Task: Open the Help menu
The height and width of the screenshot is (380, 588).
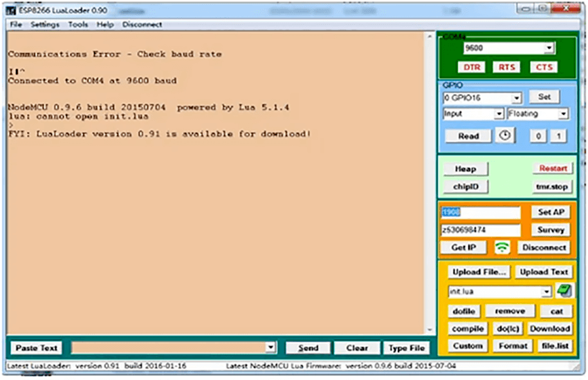Action: pos(104,24)
